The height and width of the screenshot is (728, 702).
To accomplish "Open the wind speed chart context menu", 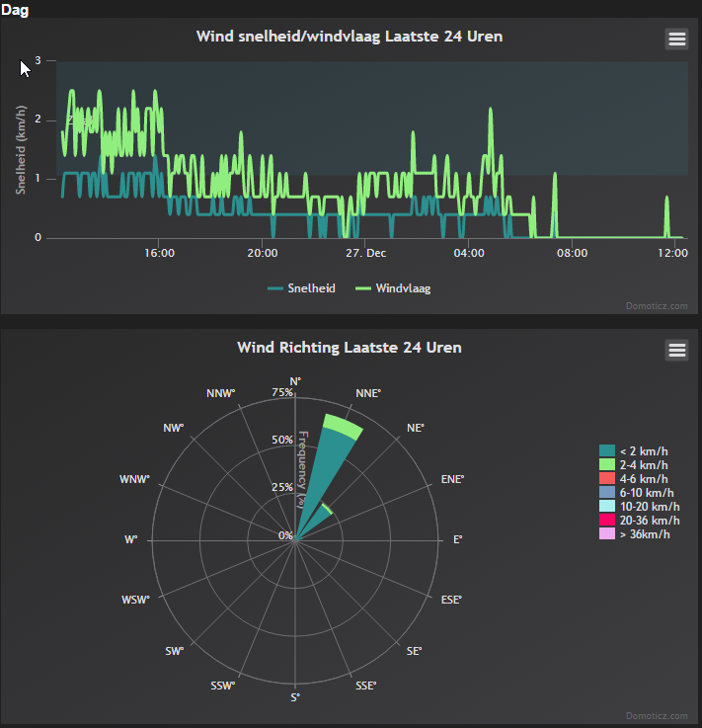I will (676, 39).
